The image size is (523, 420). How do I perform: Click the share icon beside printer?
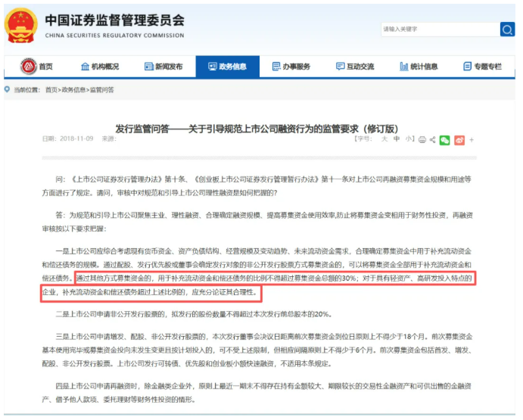click(433, 140)
